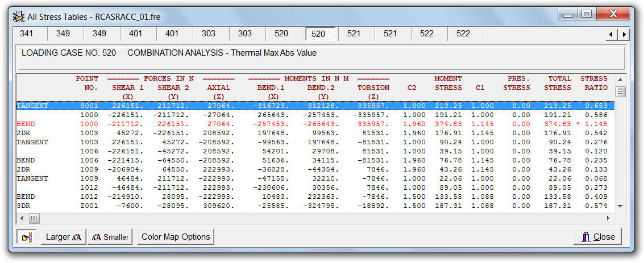Switch to the 341 tab
Image resolution: width=644 pixels, height=263 pixels.
coord(27,34)
